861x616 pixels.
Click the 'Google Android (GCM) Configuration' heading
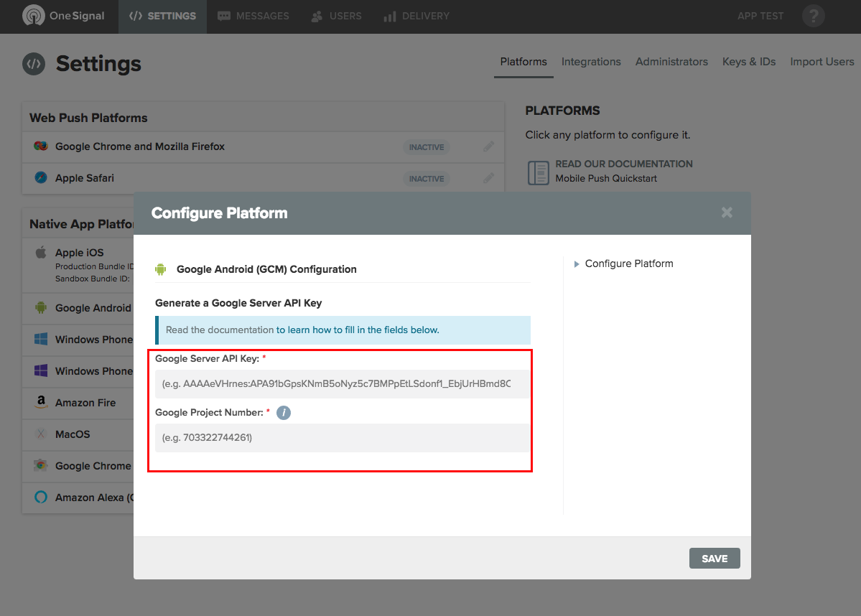[266, 269]
